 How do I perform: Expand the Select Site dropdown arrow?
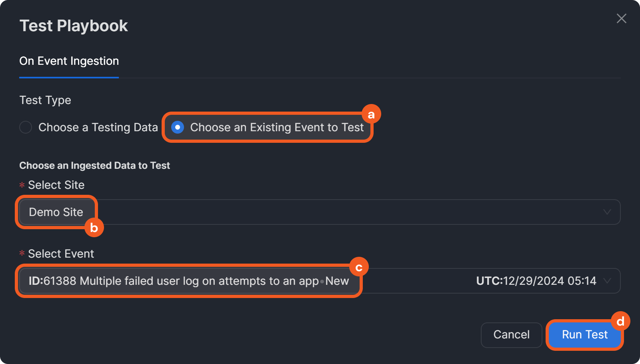pyautogui.click(x=607, y=212)
